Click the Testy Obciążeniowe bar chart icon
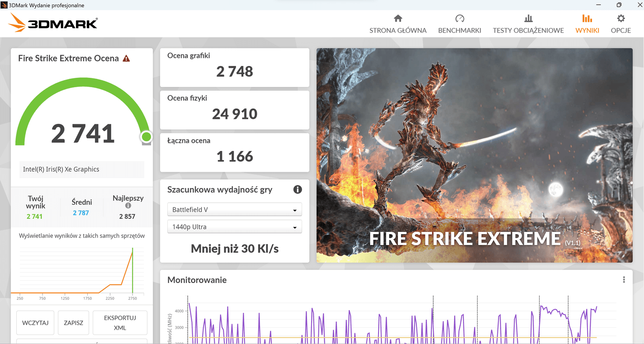Viewport: 644px width, 344px height. [x=528, y=19]
